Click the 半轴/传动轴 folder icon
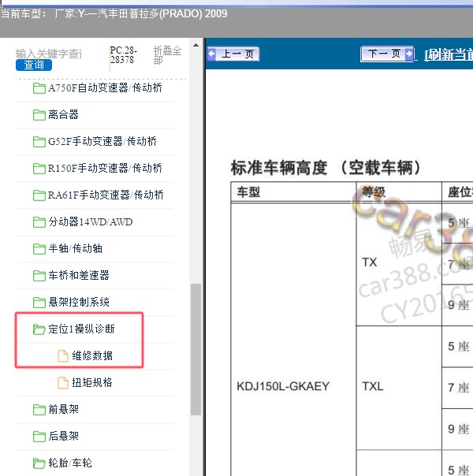Viewport: 473px width, 476px height. [39, 249]
